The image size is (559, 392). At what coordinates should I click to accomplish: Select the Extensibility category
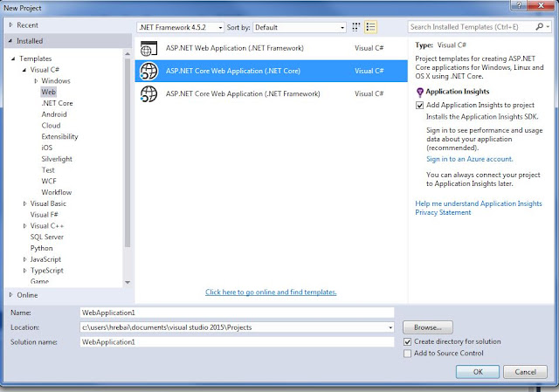[59, 136]
